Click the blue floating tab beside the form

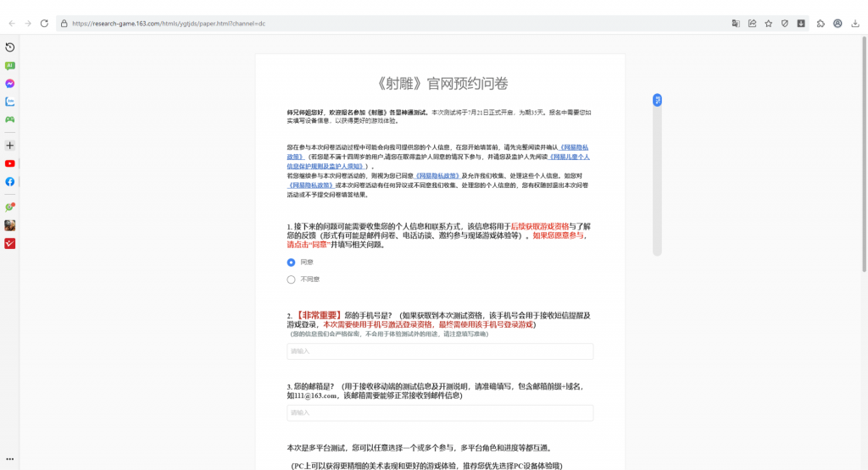coord(657,100)
